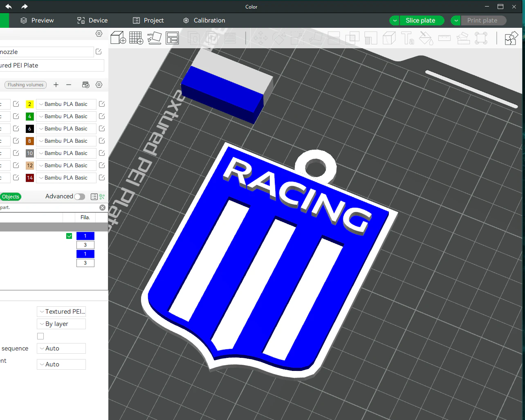This screenshot has width=525, height=420.
Task: Open the Calibration tab
Action: 204,20
